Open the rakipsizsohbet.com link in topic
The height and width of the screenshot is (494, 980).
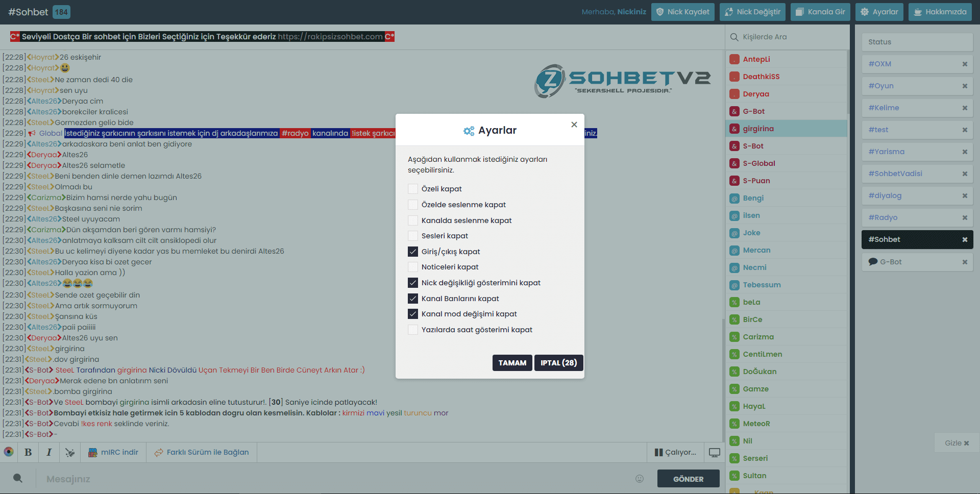[330, 37]
